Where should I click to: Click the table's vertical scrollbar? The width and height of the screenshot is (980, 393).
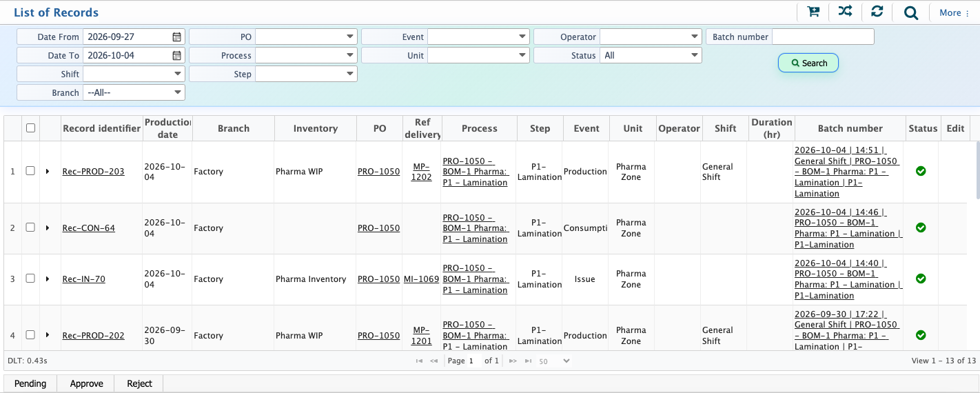click(977, 169)
